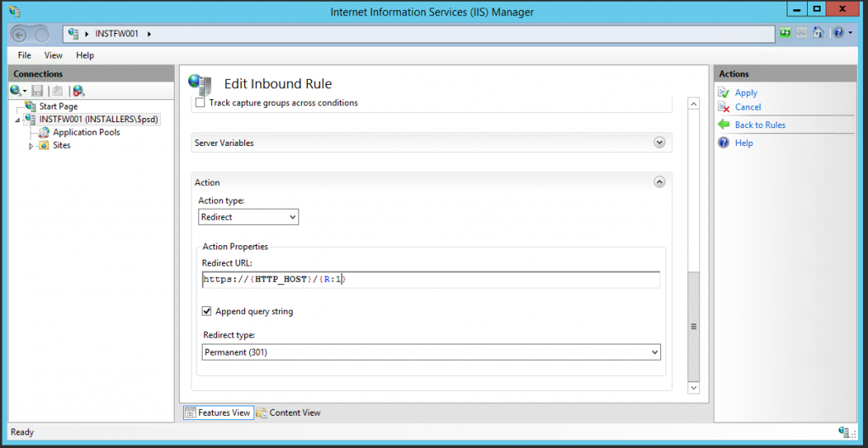Open the Action type dropdown
The width and height of the screenshot is (868, 448).
248,217
